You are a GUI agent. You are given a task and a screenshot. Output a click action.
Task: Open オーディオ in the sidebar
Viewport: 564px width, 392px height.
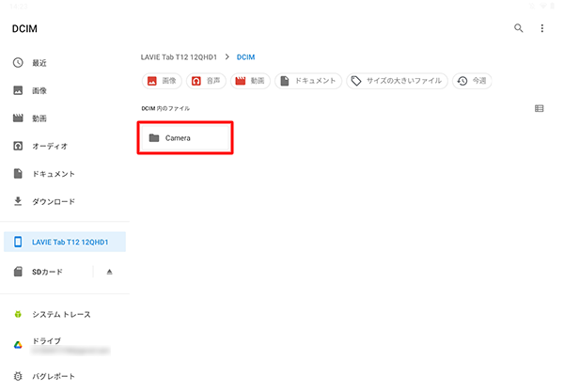65,146
